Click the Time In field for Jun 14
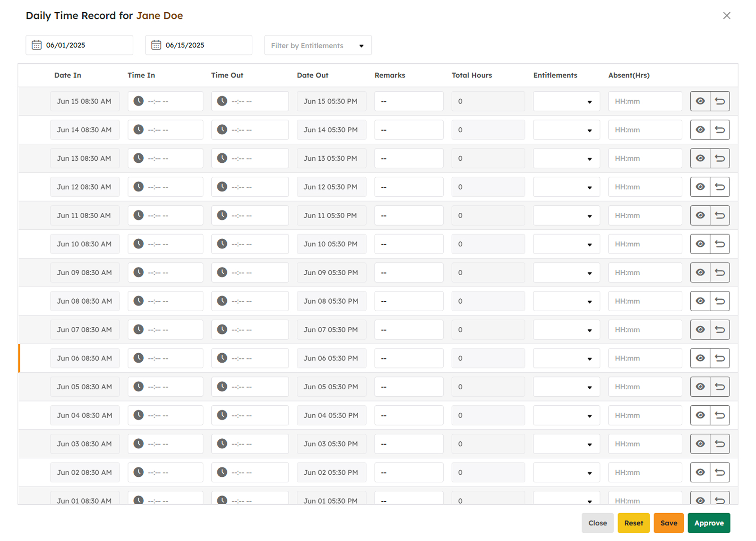The width and height of the screenshot is (756, 541). (165, 130)
